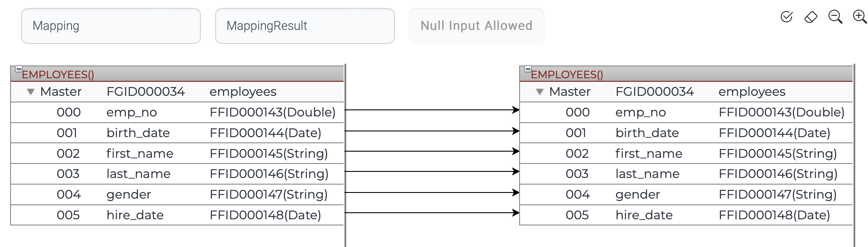Click the last_name mapping arrow line
This screenshot has height=247, width=868.
point(432,171)
